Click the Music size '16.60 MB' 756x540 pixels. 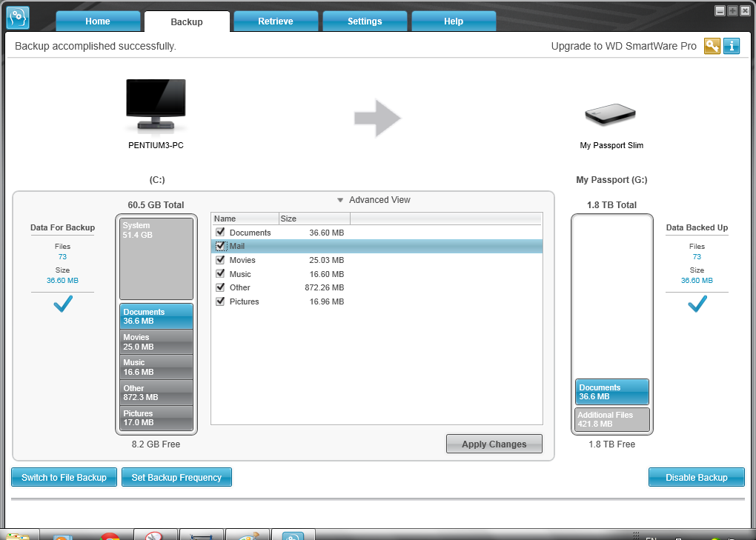coord(326,274)
